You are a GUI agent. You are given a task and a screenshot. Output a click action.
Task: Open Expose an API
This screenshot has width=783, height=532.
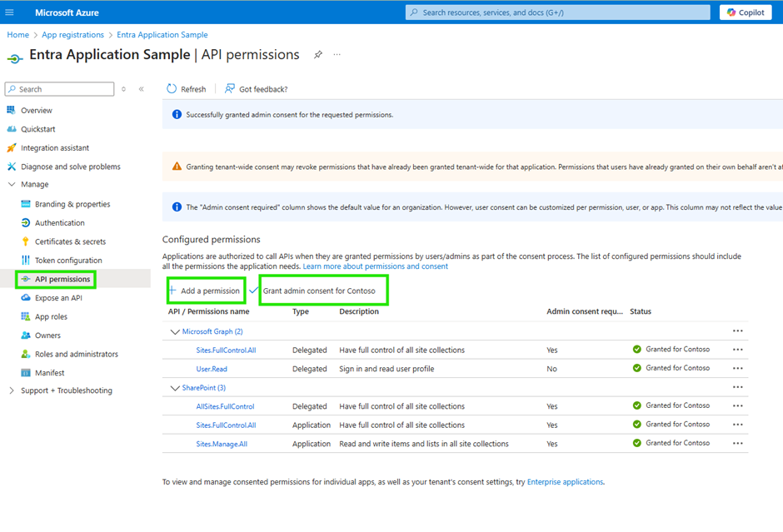[58, 298]
